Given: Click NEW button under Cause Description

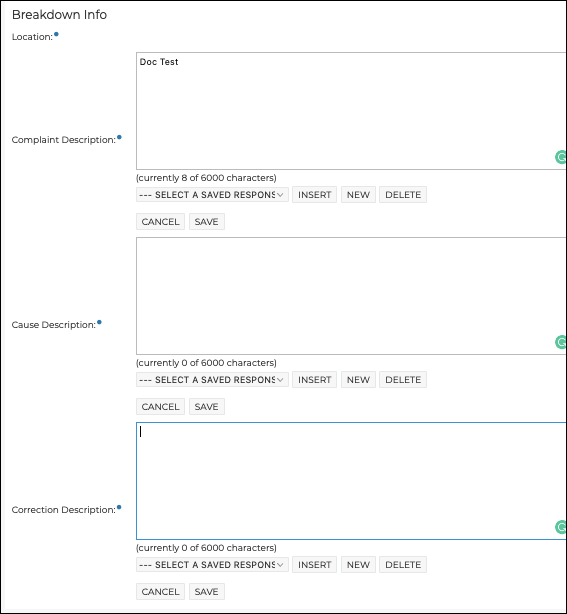Looking at the screenshot, I should click(x=358, y=379).
